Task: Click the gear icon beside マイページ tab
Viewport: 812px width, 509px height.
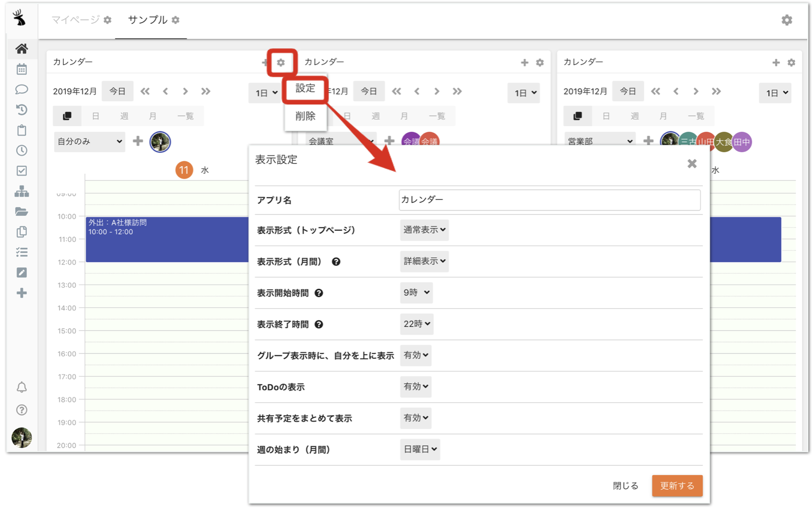Action: (x=108, y=20)
